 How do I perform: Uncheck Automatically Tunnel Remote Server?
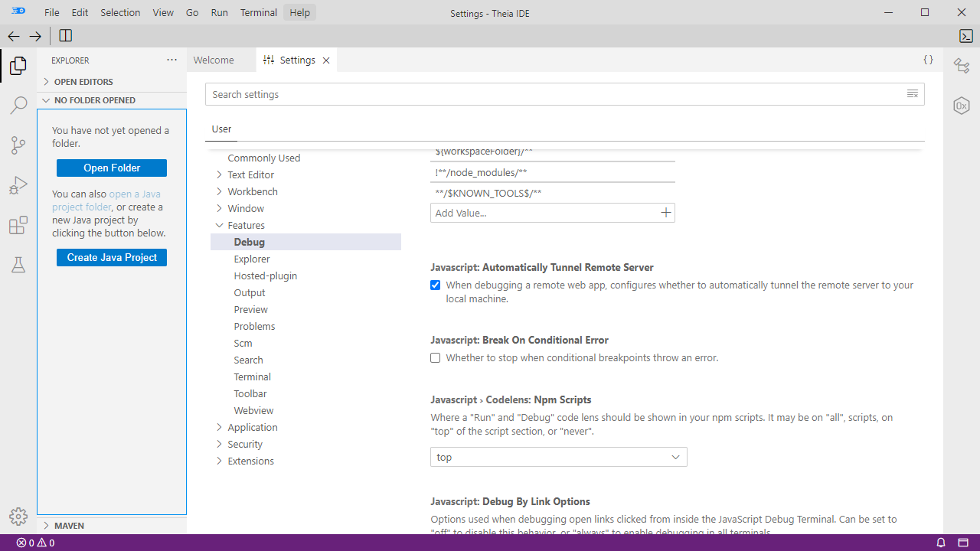click(x=436, y=285)
